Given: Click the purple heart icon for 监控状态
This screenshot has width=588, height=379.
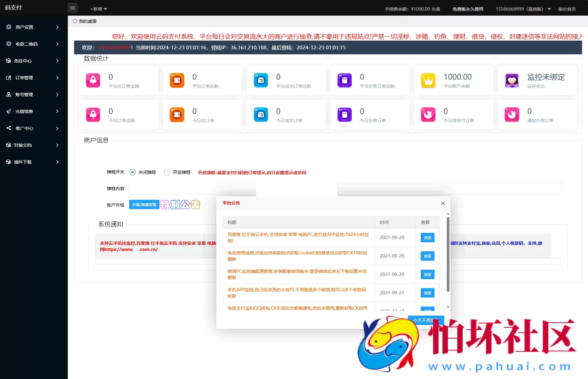Looking at the screenshot, I should (512, 81).
